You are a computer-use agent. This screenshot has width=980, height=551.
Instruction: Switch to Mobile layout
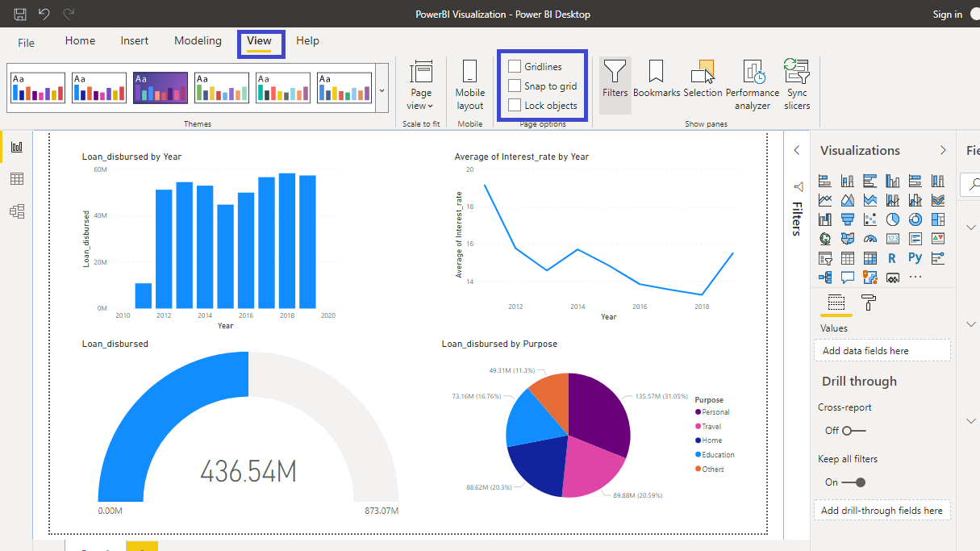pyautogui.click(x=469, y=84)
